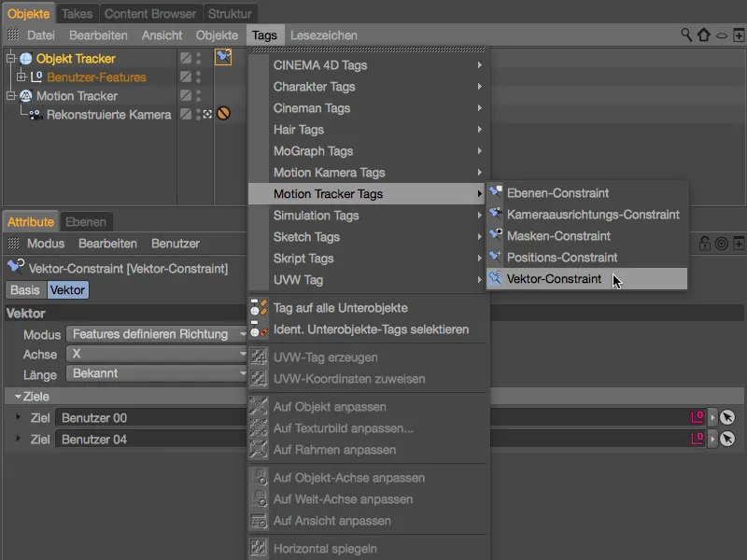This screenshot has height=560, width=747.
Task: Click the search magnifier icon in Objekte toolbar
Action: [686, 35]
